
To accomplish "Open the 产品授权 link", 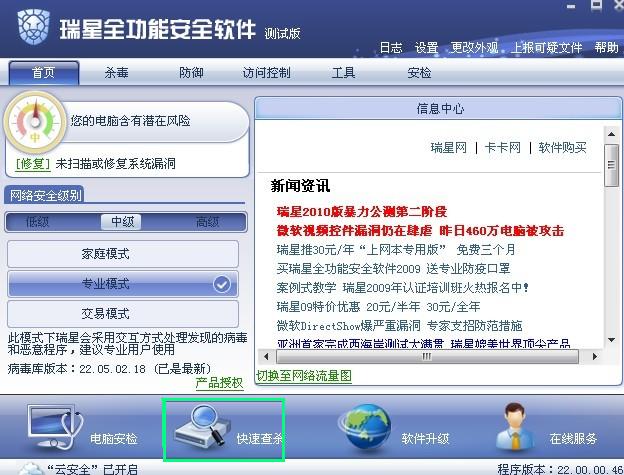I will click(219, 383).
